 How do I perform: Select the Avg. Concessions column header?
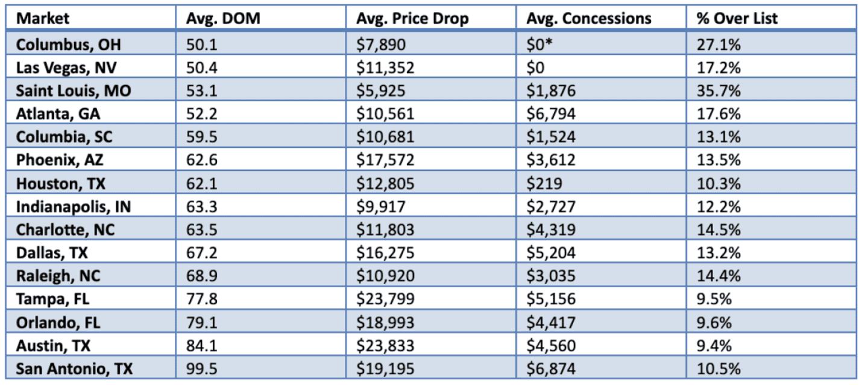pyautogui.click(x=589, y=18)
